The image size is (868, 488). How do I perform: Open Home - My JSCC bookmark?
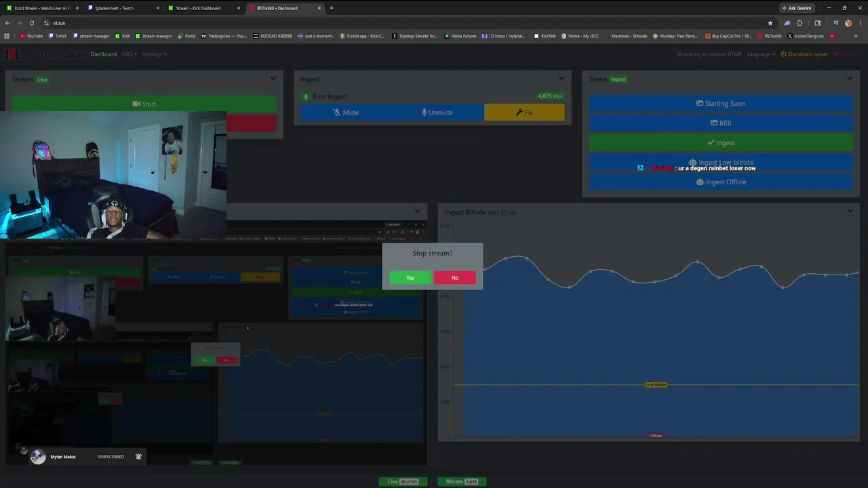[580, 36]
